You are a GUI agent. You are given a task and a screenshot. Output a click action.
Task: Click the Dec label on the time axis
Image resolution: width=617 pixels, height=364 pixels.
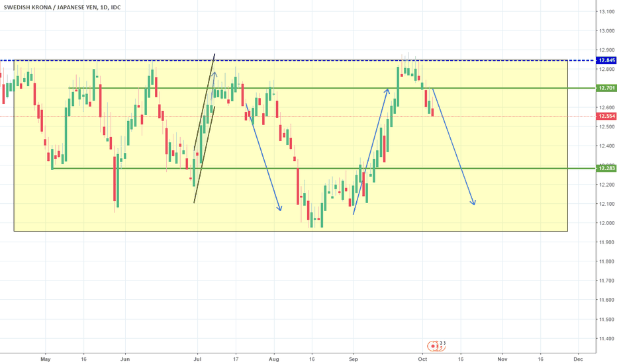point(578,359)
